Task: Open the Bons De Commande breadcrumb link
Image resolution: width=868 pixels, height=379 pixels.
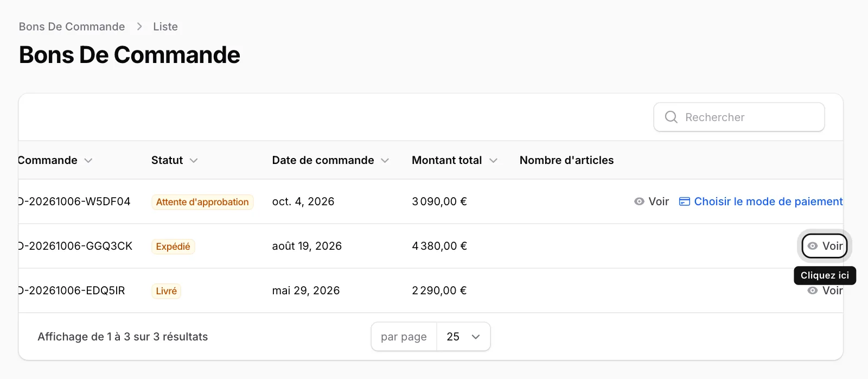Action: (72, 27)
